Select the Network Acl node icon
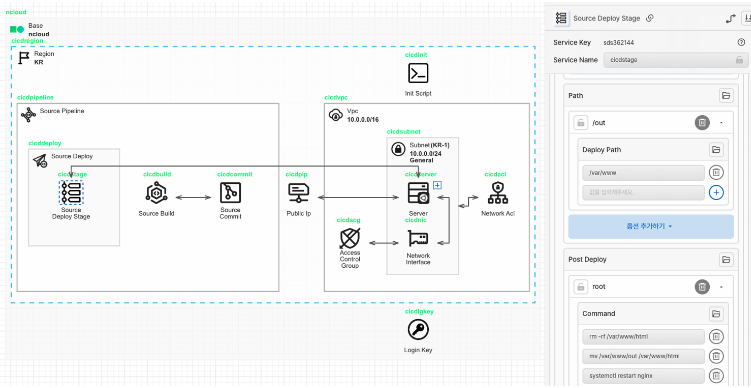 click(498, 193)
